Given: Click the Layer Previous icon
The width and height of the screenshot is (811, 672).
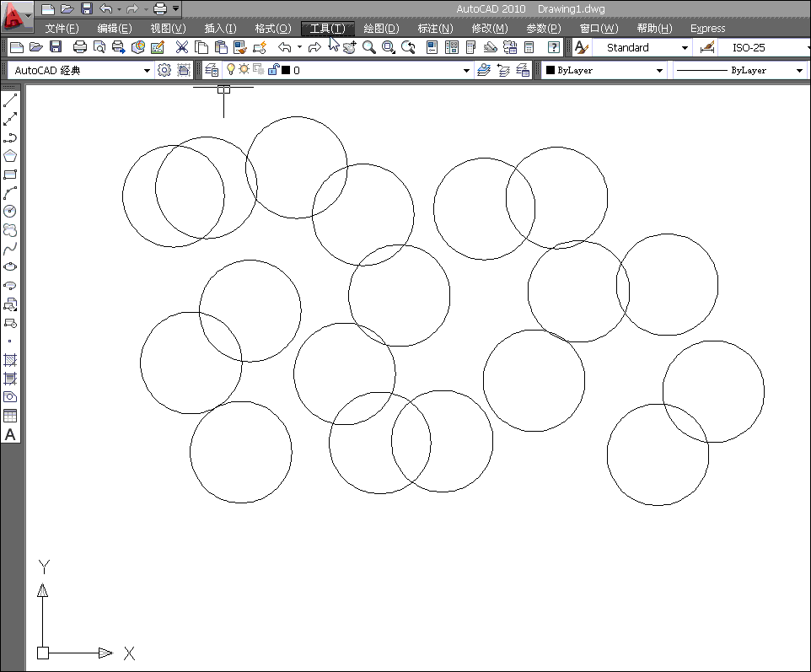Looking at the screenshot, I should coord(503,70).
